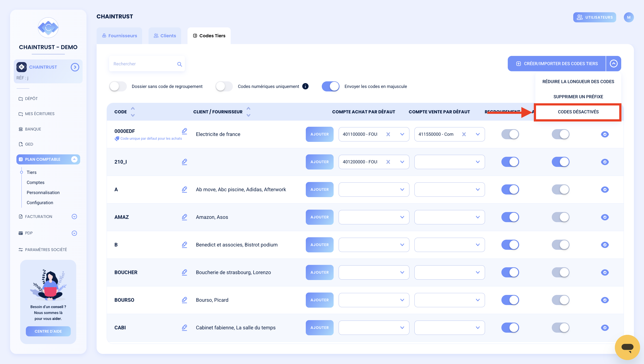
Task: Toggle regroupement switch for 0000EDF
Action: coord(510,134)
